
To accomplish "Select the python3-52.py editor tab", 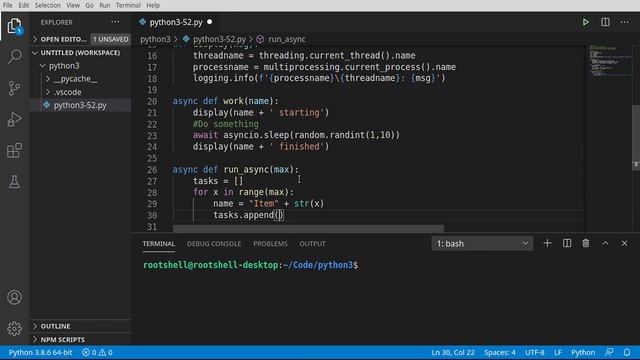I will 176,22.
